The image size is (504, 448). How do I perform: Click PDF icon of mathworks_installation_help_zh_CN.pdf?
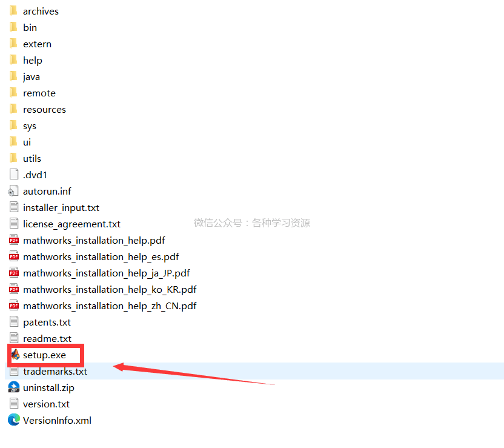[14, 306]
